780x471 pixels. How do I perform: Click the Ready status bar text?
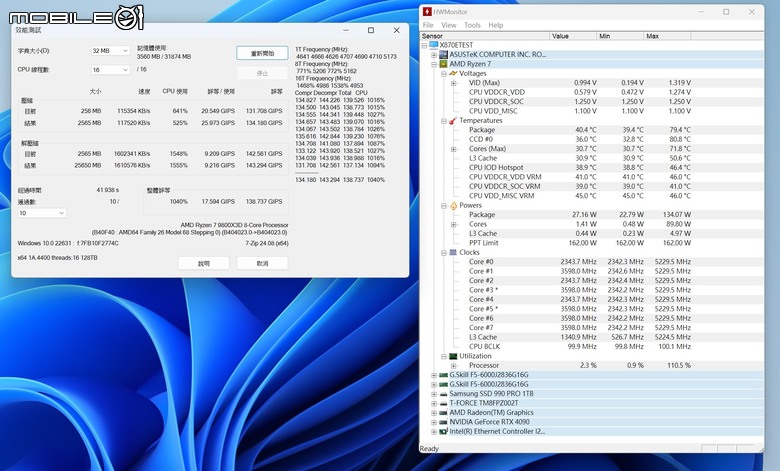pos(429,449)
